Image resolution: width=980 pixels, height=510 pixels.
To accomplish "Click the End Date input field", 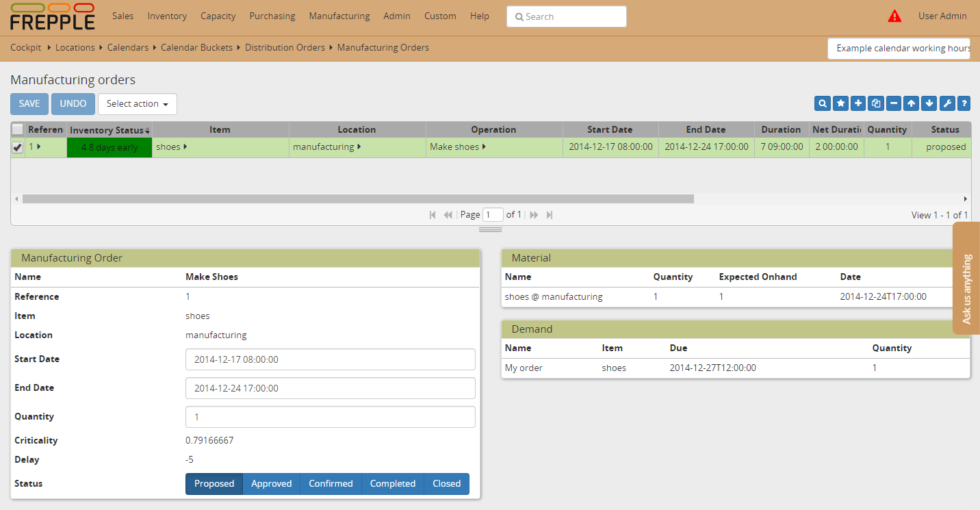I will point(330,388).
